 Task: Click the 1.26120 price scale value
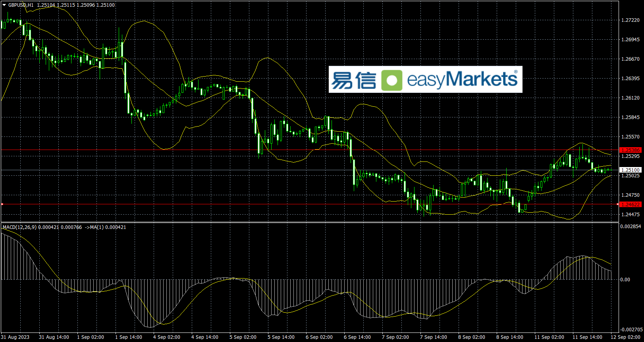[x=631, y=98]
